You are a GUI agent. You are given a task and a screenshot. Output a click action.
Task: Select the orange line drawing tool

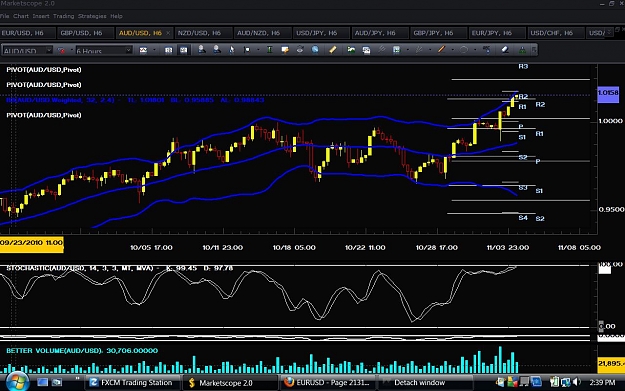click(441, 49)
